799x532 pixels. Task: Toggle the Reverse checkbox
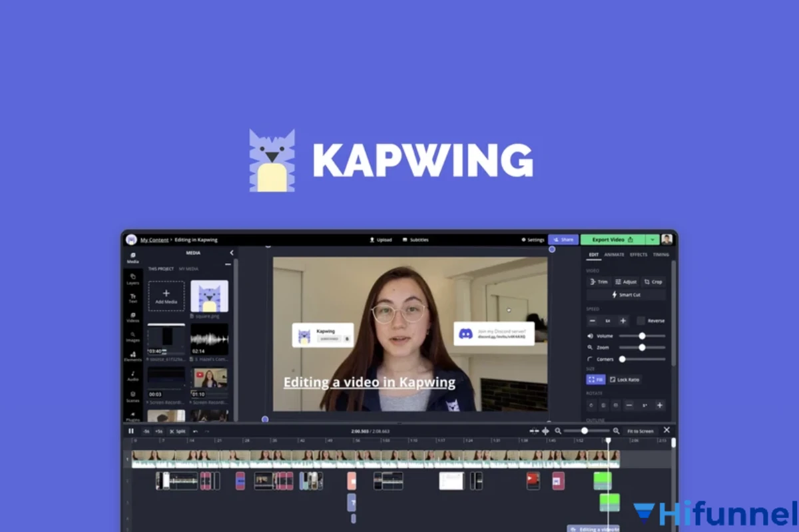point(641,320)
